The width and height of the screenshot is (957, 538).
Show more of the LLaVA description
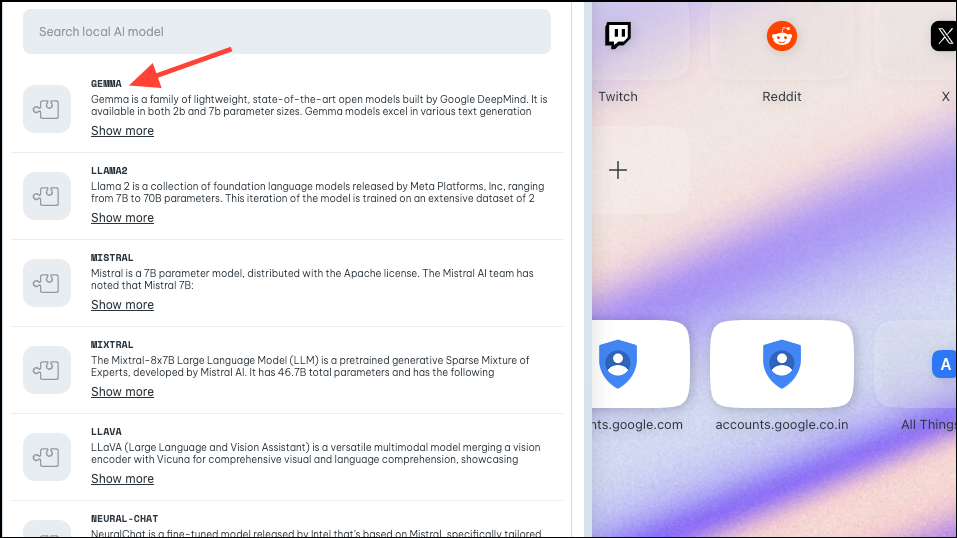122,479
